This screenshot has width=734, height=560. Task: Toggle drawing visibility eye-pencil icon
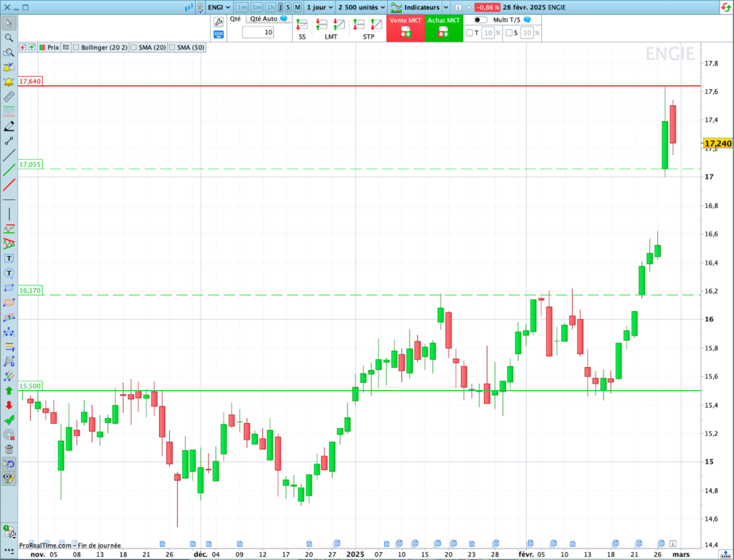9,479
